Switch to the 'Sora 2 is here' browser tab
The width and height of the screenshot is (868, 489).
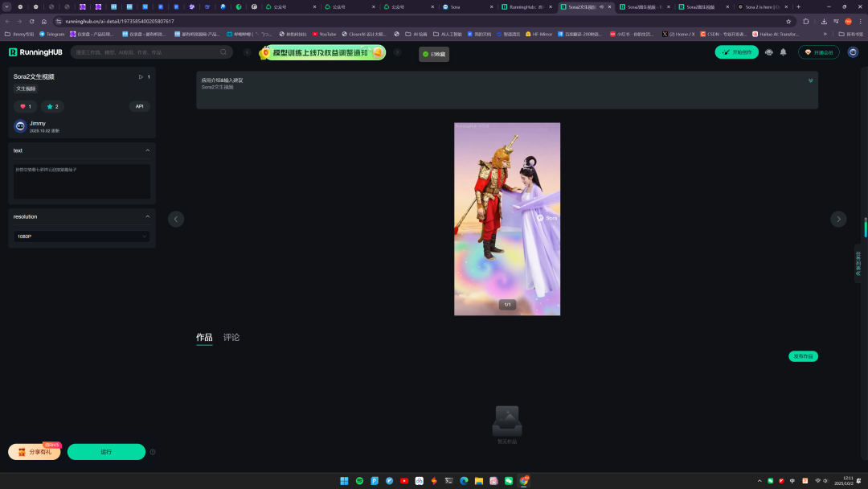point(764,6)
